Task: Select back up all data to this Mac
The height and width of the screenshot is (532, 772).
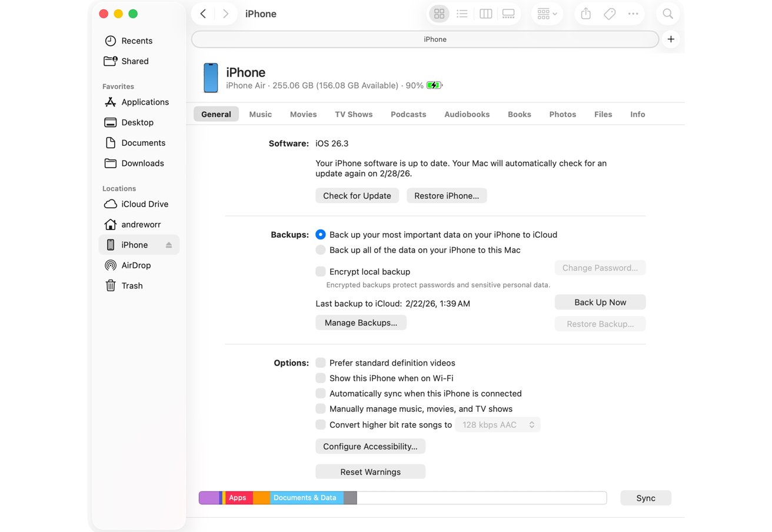Action: [321, 250]
